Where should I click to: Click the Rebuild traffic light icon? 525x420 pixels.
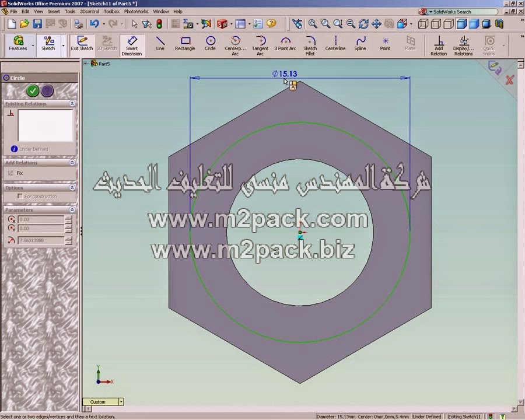(x=159, y=24)
